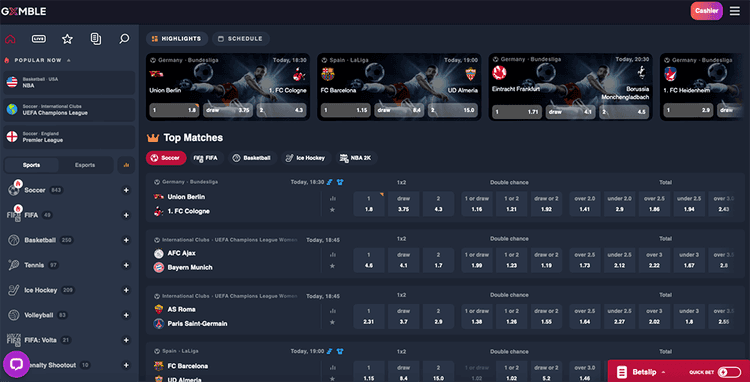The image size is (750, 382).
Task: View stats icon for Union Berlin match
Action: [x=332, y=198]
